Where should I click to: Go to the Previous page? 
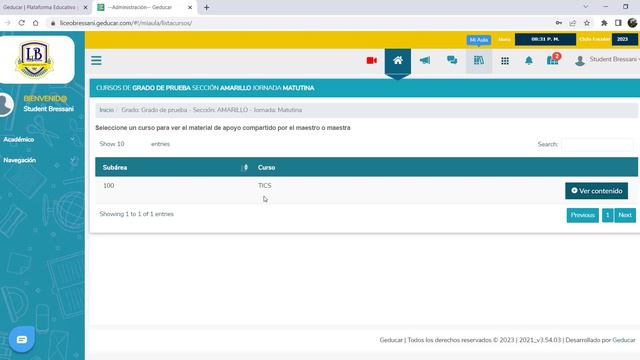point(582,215)
